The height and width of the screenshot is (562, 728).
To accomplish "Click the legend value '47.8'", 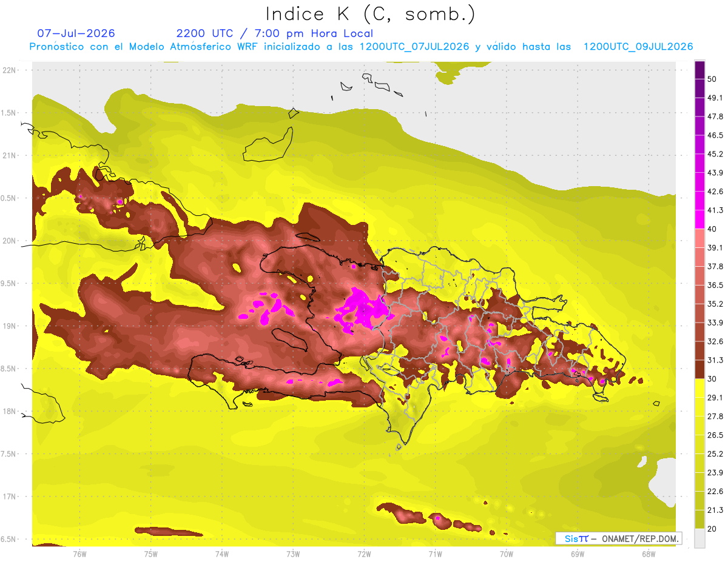I will click(715, 116).
